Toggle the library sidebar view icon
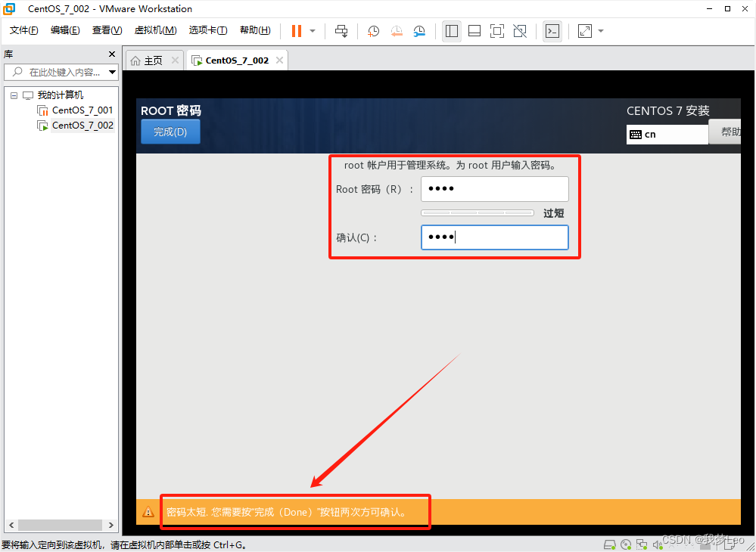Image resolution: width=756 pixels, height=552 pixels. (452, 31)
